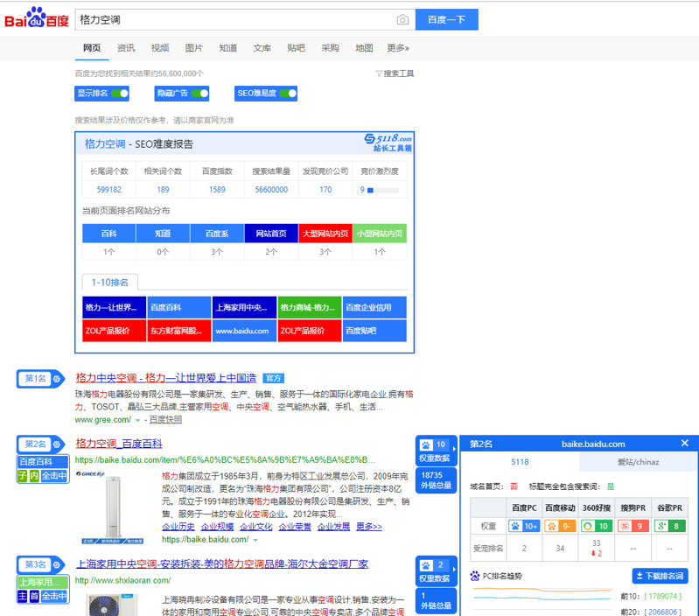Click the 搜狗PR 9 badge
Screen dimensions: 699x616
[633, 526]
